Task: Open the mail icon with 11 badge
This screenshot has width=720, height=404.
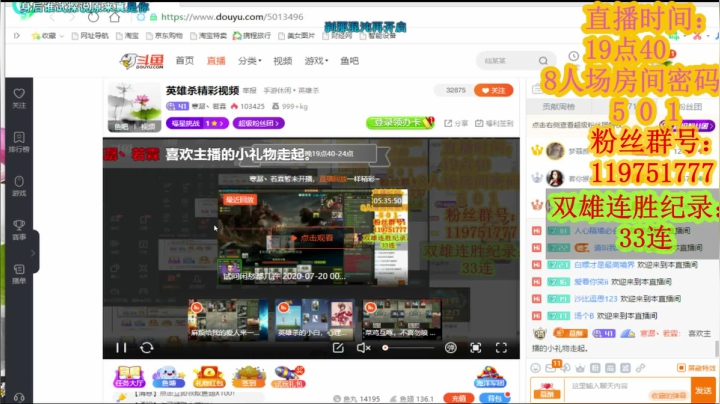Action: click(551, 368)
